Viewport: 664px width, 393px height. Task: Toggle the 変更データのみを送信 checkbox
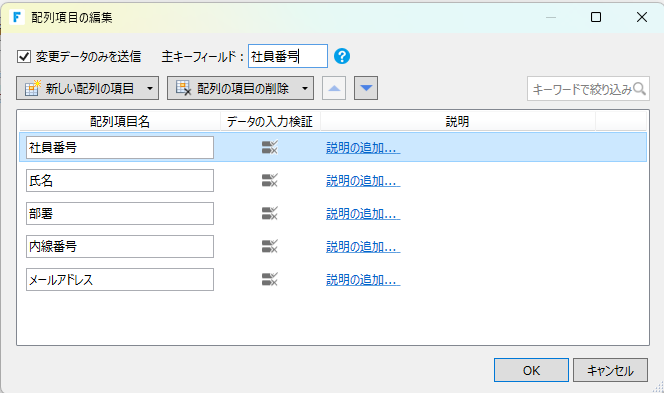24,56
